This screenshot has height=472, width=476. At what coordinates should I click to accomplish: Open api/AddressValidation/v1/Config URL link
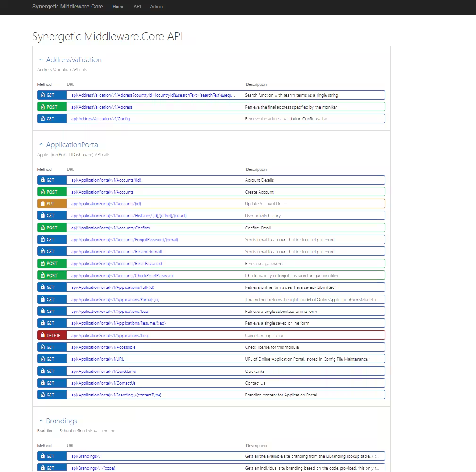(x=100, y=119)
